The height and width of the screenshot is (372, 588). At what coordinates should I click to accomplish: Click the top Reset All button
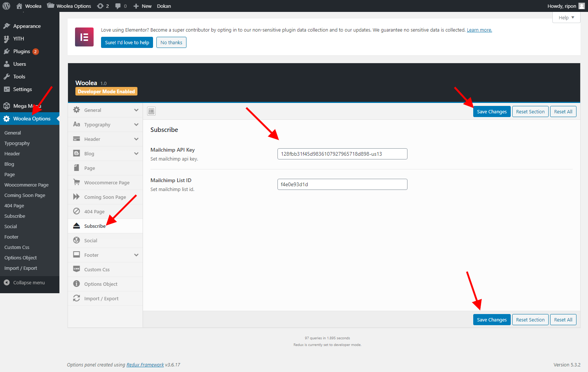pos(563,111)
